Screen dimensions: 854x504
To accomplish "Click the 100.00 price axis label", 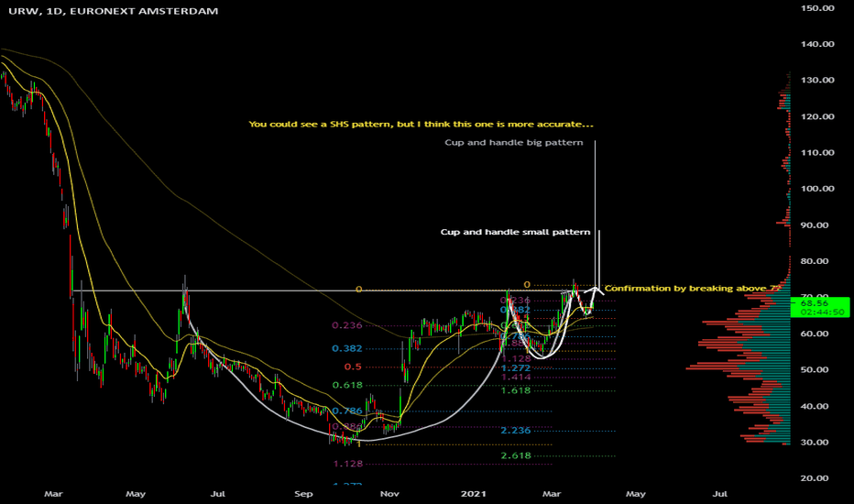I will (x=817, y=189).
